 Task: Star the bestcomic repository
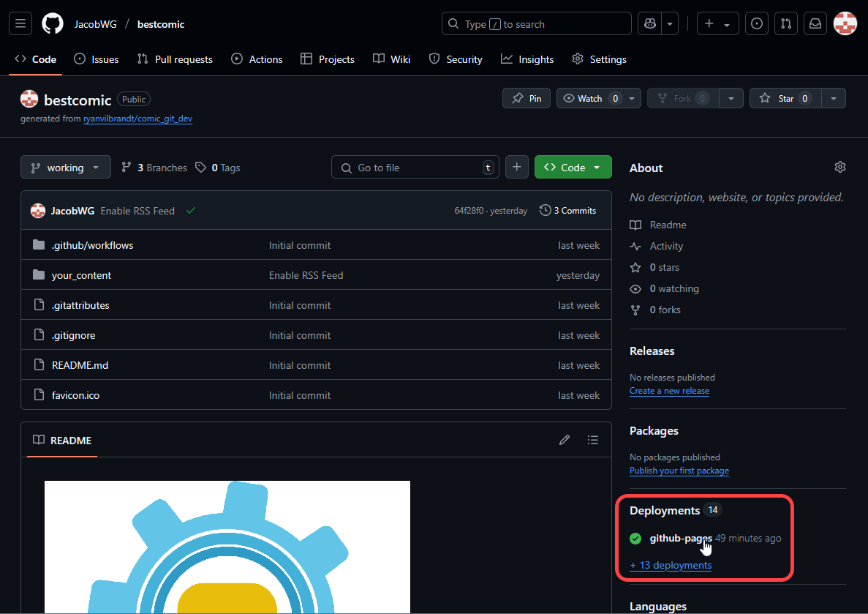(x=777, y=98)
